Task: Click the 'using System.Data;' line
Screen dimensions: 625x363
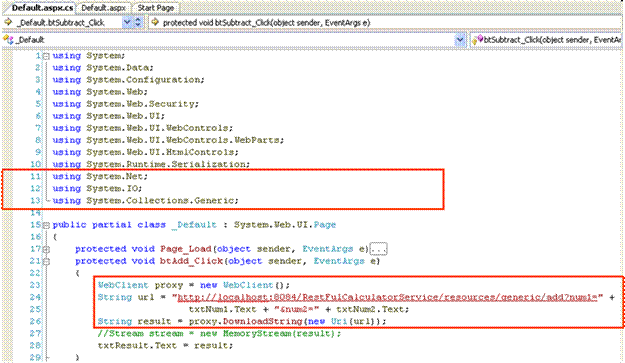Action: pos(103,68)
